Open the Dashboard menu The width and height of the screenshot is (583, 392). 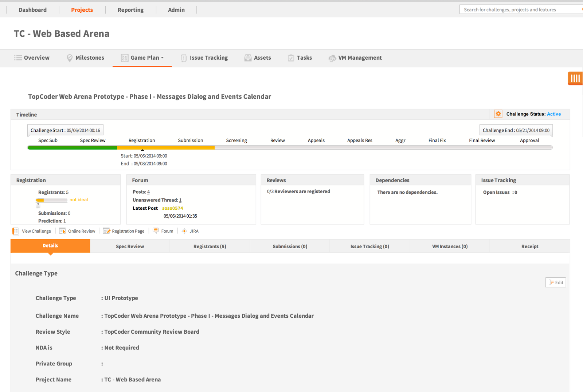[x=33, y=10]
